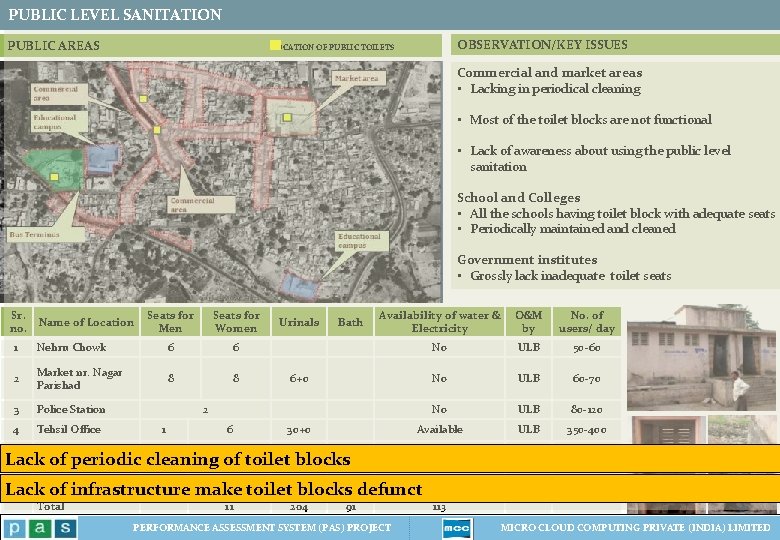
Task: Click 'Periodically maintained and cleaned' bullet
Action: point(573,229)
